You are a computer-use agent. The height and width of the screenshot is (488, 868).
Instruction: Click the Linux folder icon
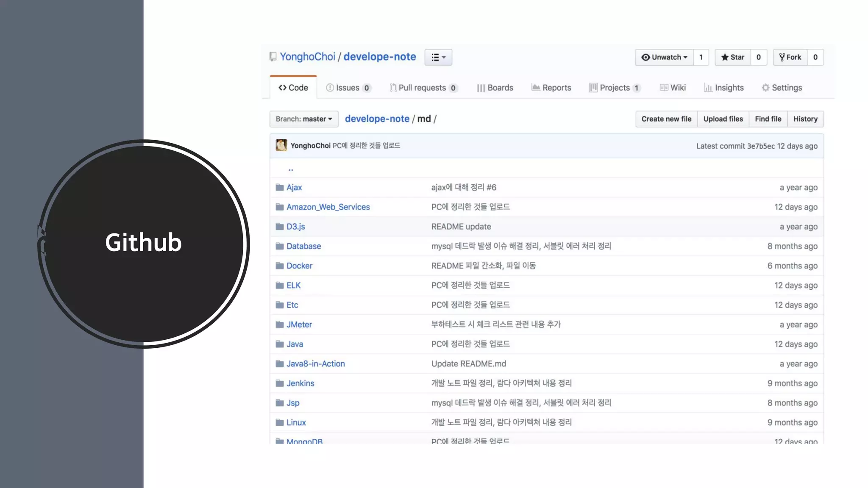pos(280,422)
